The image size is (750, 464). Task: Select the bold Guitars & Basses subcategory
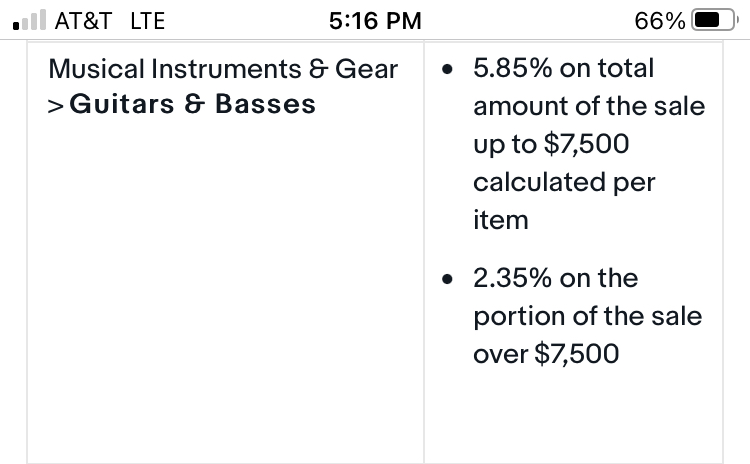[192, 104]
